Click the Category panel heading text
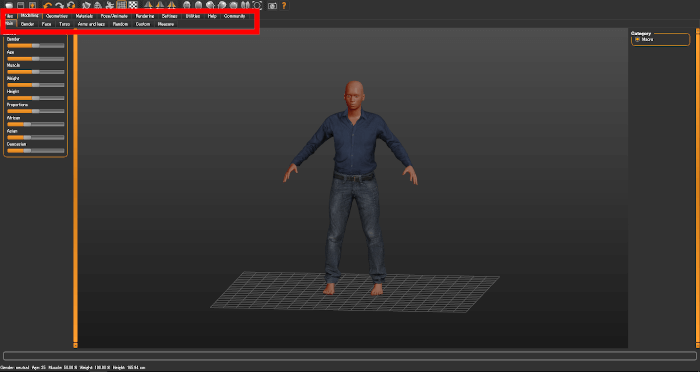 coord(641,33)
